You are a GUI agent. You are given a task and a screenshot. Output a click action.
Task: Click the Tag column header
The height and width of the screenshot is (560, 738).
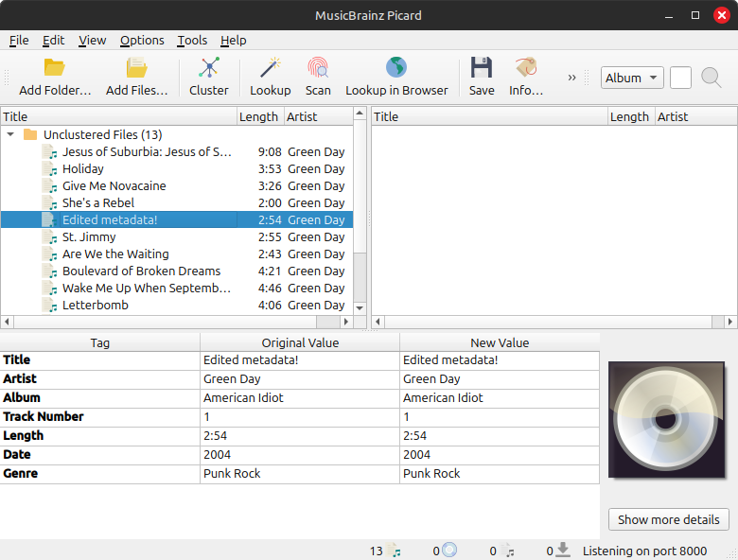point(99,342)
